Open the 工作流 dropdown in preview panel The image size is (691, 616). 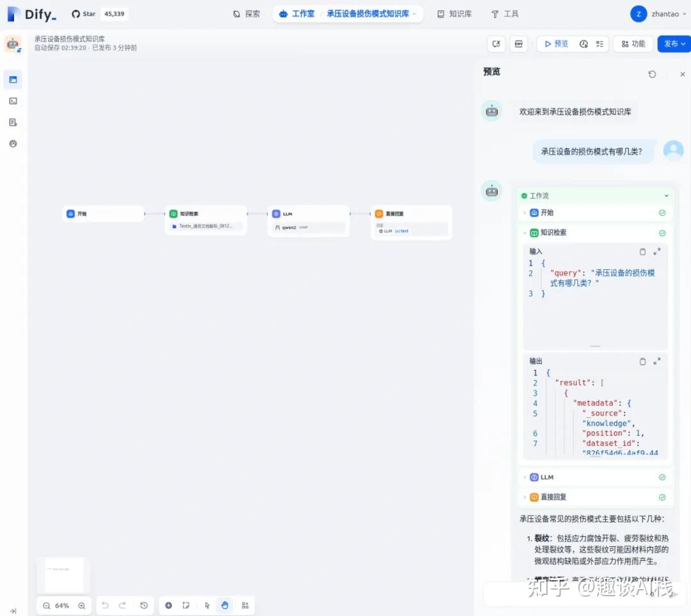666,195
